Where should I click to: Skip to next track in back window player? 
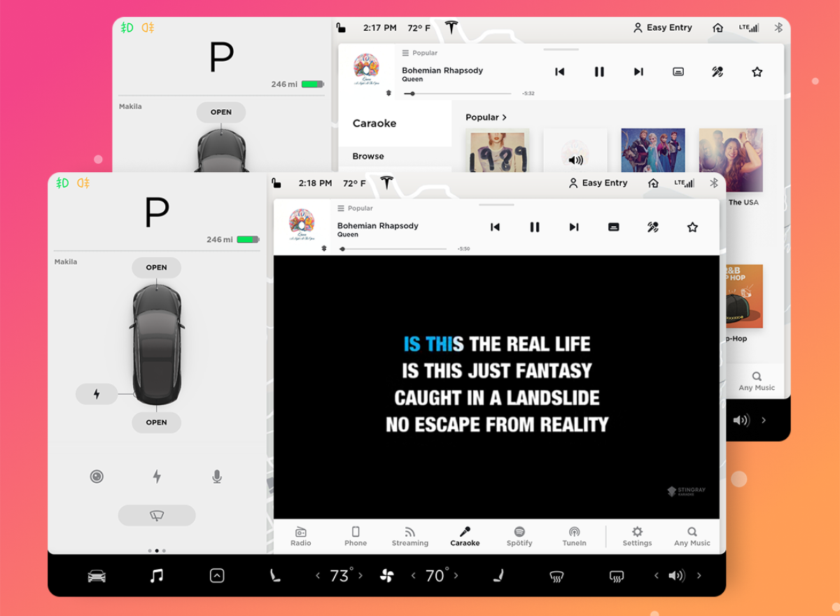[x=638, y=71]
